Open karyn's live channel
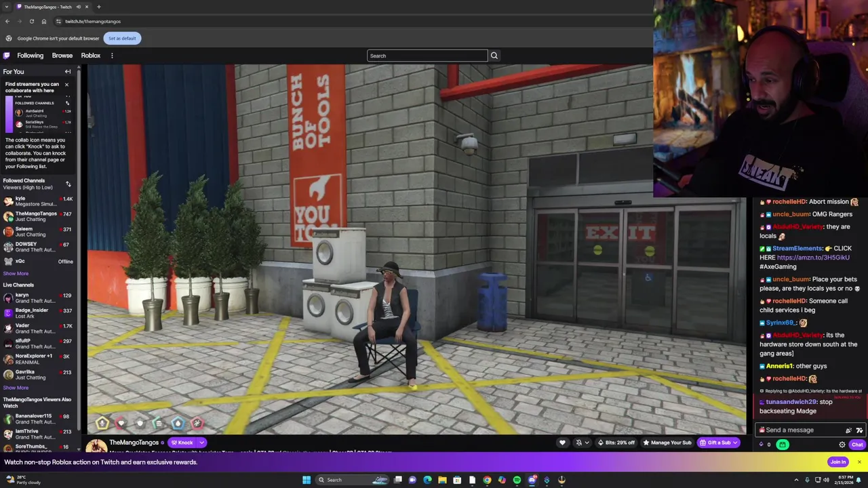The image size is (868, 488). tap(38, 298)
